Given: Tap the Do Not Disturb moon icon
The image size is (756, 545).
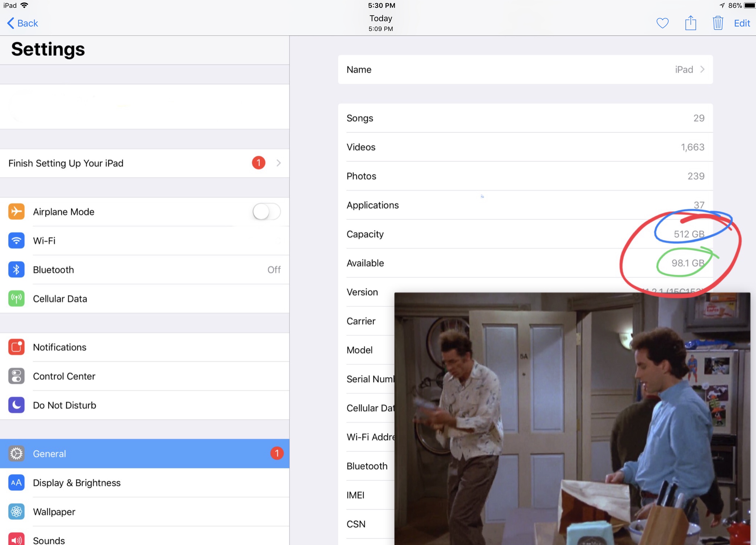Looking at the screenshot, I should tap(16, 405).
